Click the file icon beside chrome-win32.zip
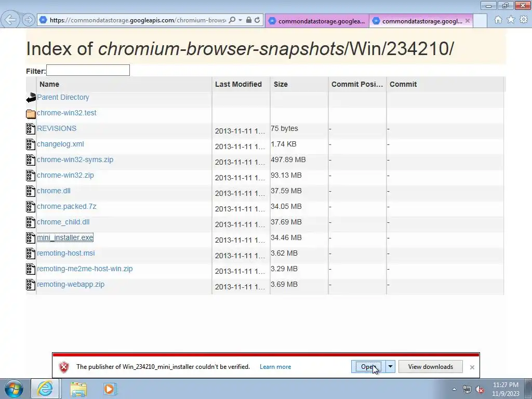 coord(31,176)
